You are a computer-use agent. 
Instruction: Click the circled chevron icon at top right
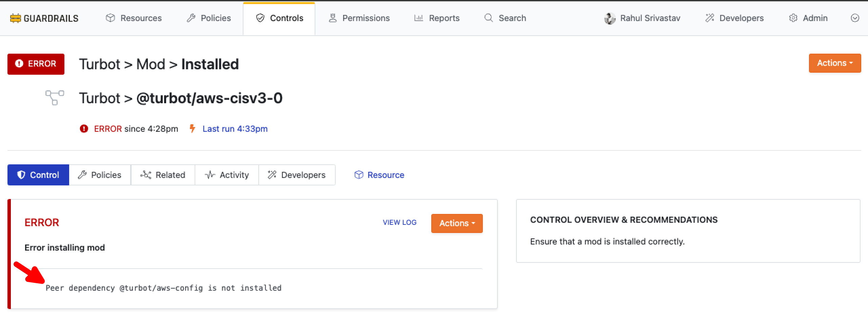855,18
